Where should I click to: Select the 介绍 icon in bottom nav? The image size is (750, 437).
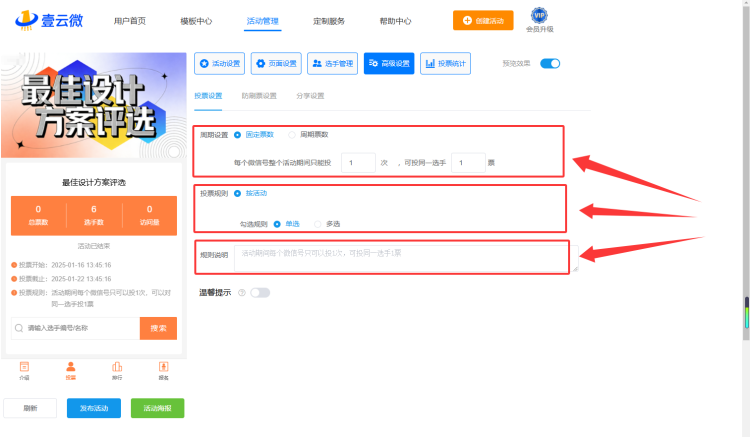coord(24,367)
